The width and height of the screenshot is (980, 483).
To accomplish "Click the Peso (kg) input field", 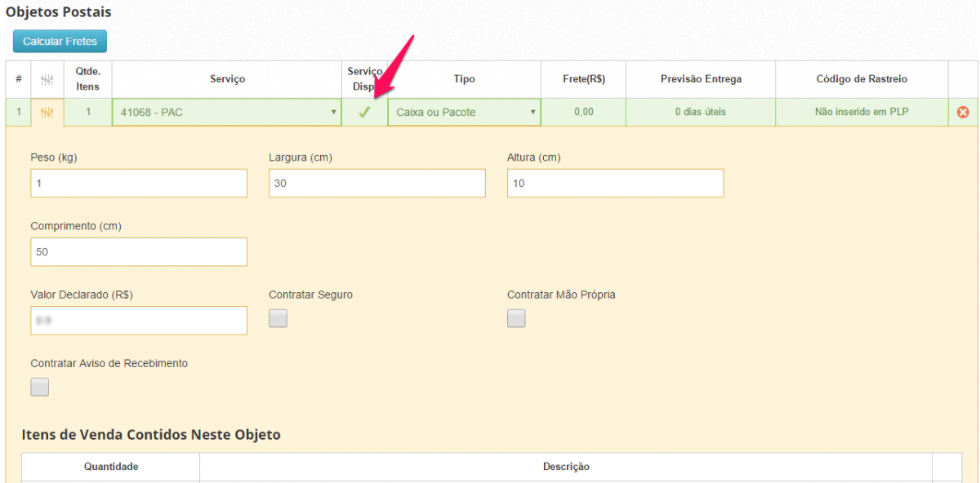I will [139, 184].
